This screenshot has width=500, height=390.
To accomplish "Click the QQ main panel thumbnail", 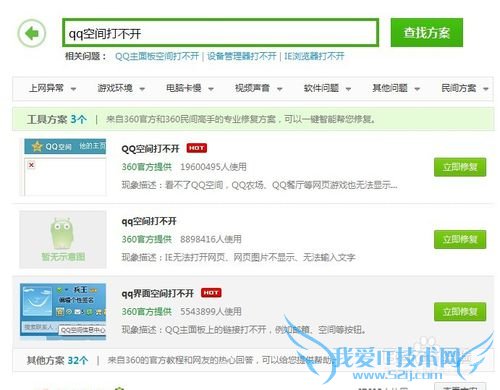I will click(63, 312).
